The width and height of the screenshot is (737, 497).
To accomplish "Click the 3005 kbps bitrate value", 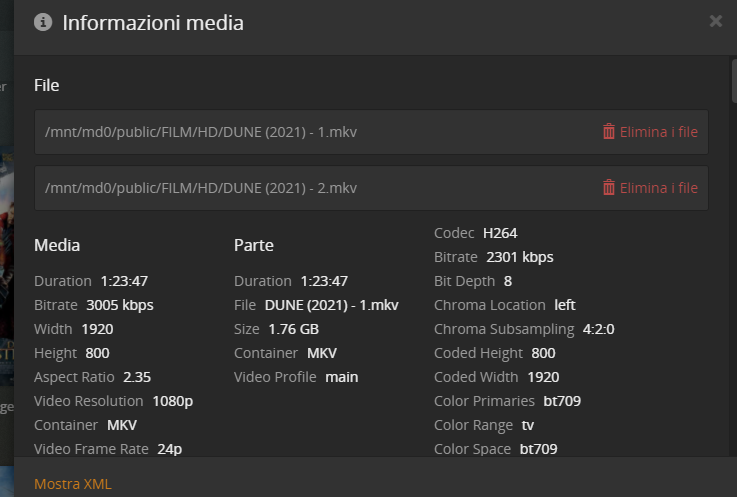I will pyautogui.click(x=120, y=305).
